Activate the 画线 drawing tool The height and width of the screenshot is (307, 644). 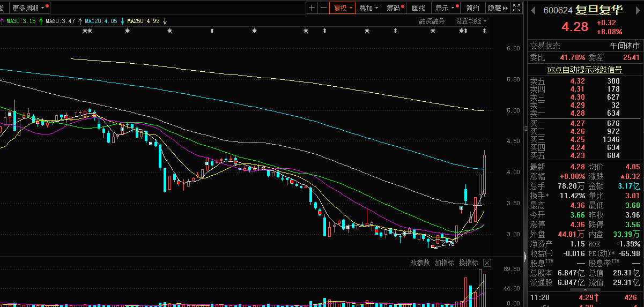pos(419,8)
